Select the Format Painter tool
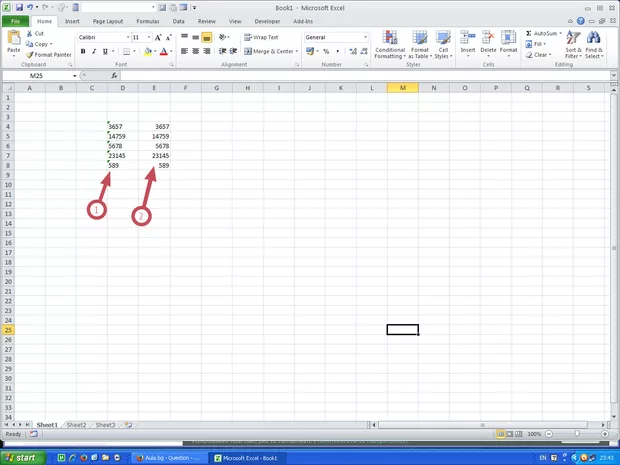This screenshot has width=620, height=465. 48,55
